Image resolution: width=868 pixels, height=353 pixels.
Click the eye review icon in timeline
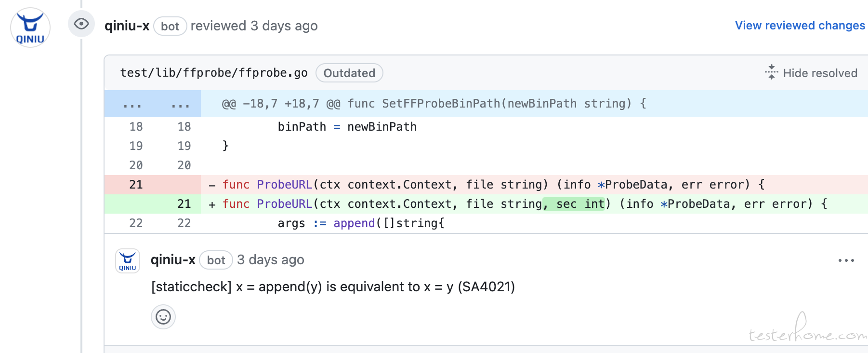[81, 24]
